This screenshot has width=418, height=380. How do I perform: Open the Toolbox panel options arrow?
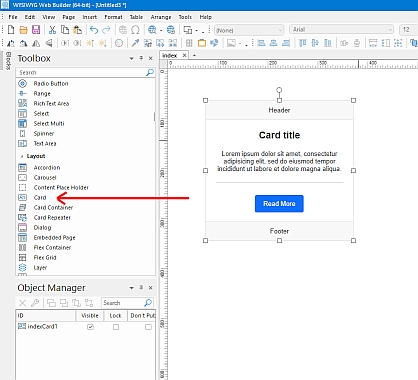pos(132,58)
